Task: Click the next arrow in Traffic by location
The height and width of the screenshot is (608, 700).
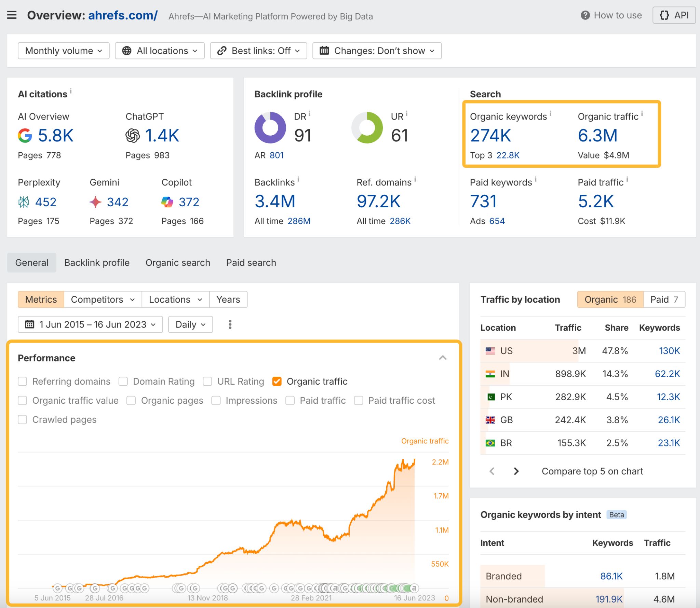Action: [516, 471]
